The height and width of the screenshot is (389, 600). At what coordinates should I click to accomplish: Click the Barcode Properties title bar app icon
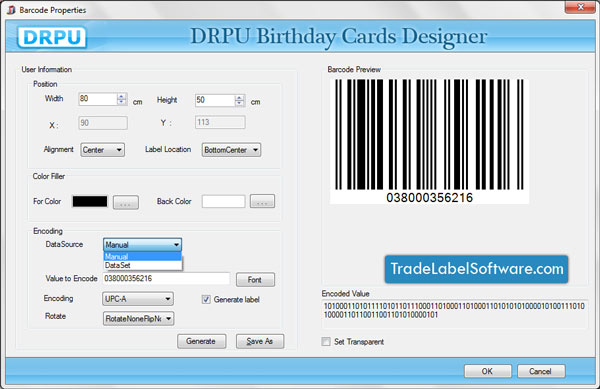(11, 10)
